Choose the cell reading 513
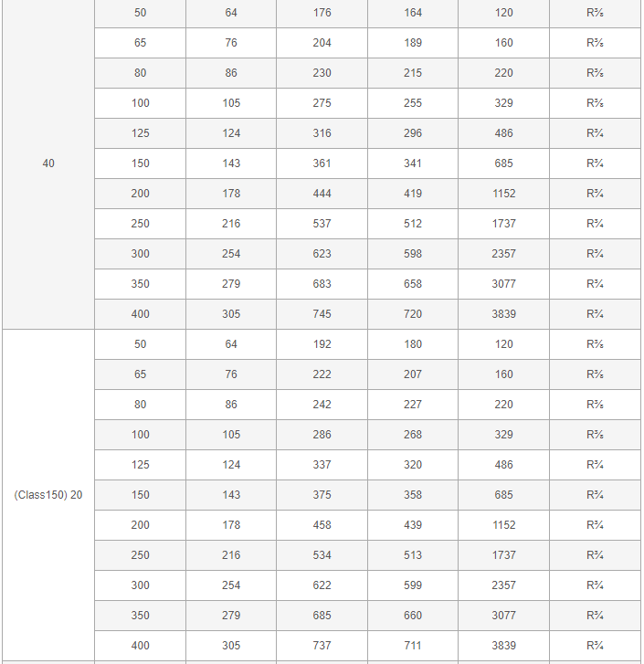Image resolution: width=644 pixels, height=664 pixels. point(413,555)
